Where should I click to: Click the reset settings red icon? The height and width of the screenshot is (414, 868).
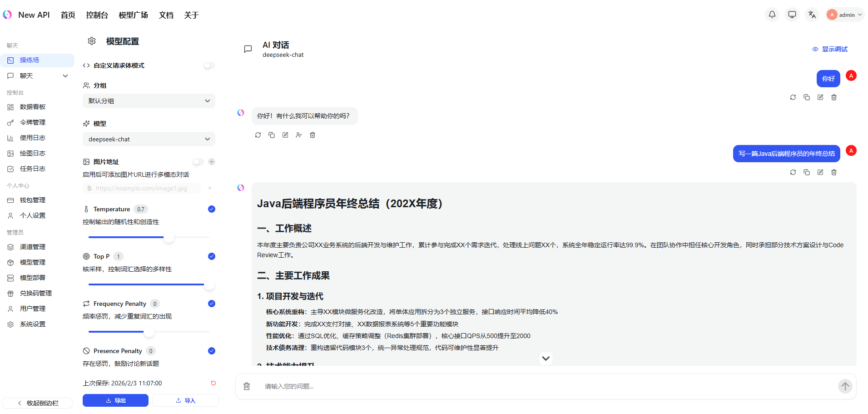213,383
